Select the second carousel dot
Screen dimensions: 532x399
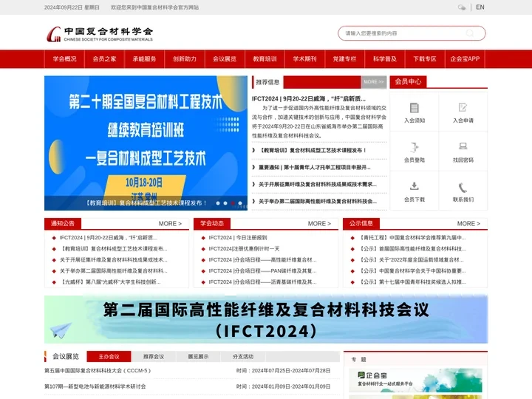225,203
